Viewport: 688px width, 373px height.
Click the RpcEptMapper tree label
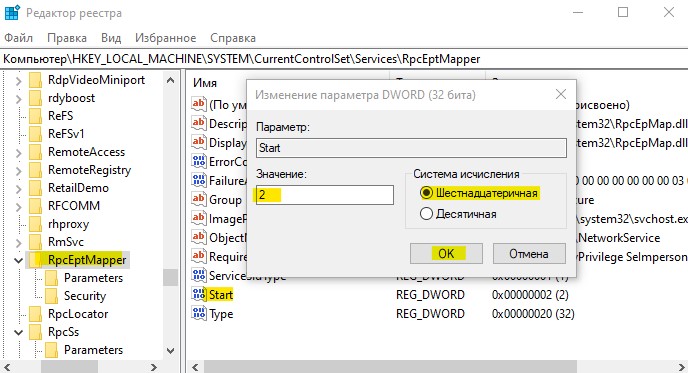(87, 260)
